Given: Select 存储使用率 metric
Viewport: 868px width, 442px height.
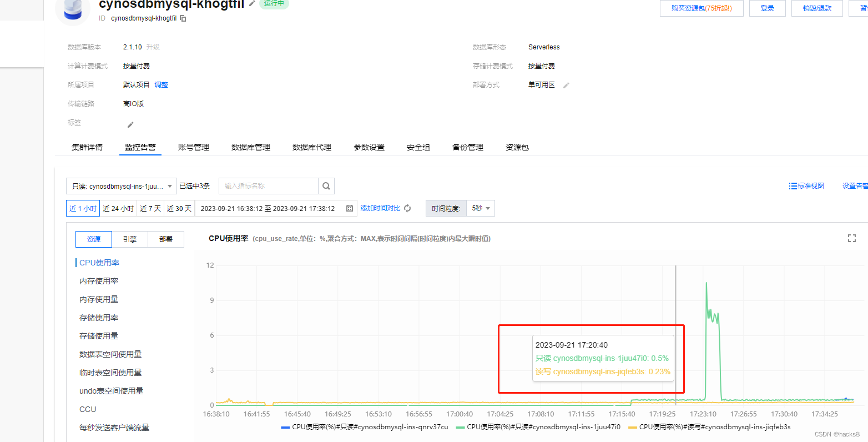Looking at the screenshot, I should point(99,318).
